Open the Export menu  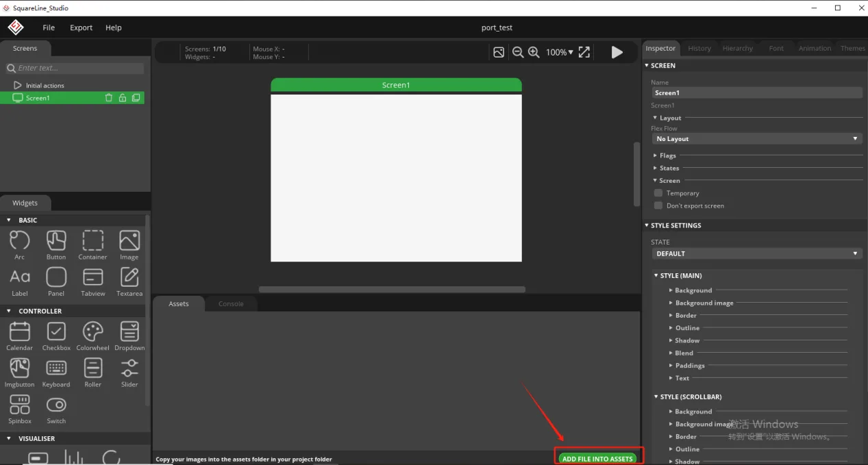tap(81, 27)
